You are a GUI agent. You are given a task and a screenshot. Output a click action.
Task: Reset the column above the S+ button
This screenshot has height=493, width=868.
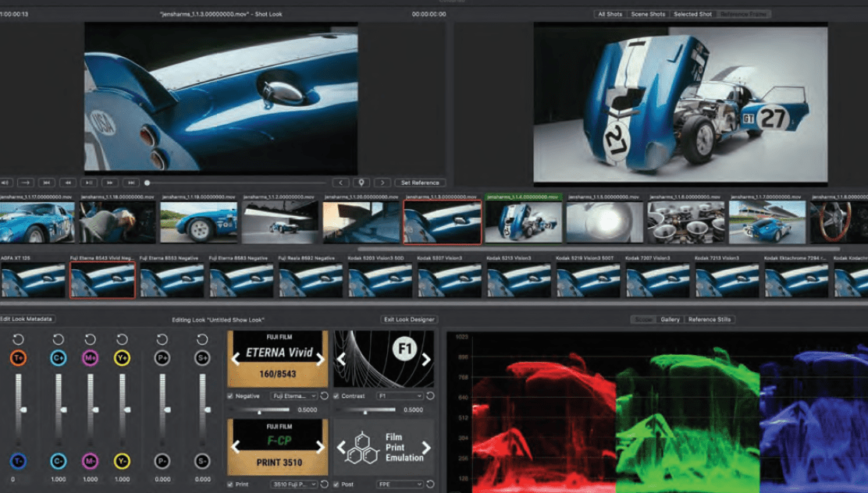point(202,339)
